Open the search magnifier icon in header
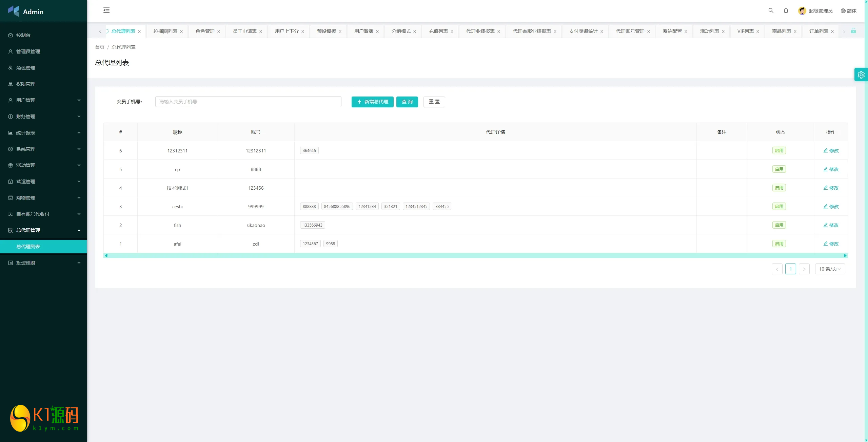 [771, 11]
